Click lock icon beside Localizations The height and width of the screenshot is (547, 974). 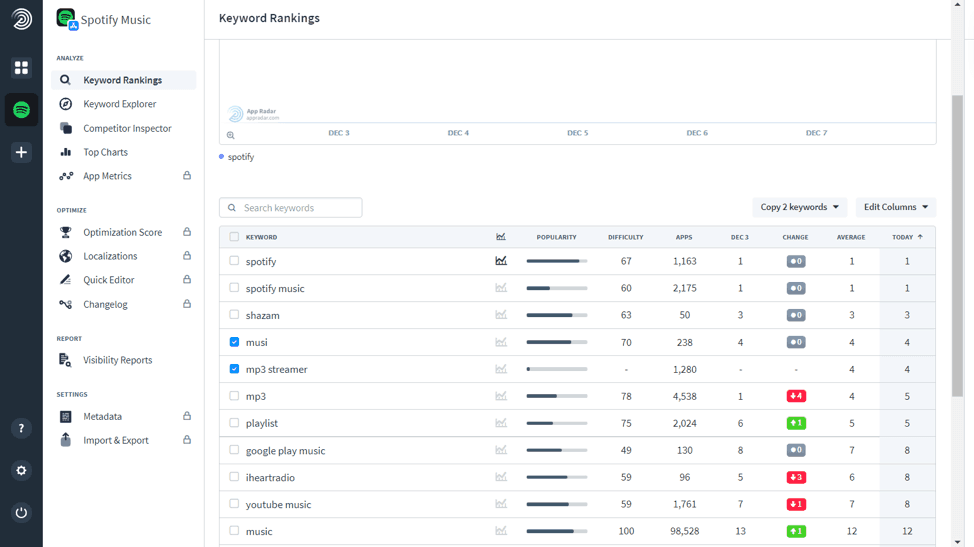(187, 255)
